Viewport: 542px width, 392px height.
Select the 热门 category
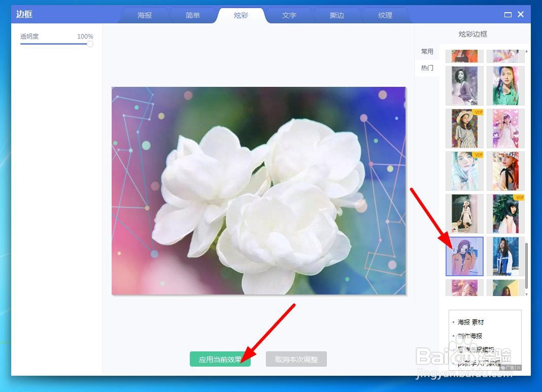tap(427, 68)
